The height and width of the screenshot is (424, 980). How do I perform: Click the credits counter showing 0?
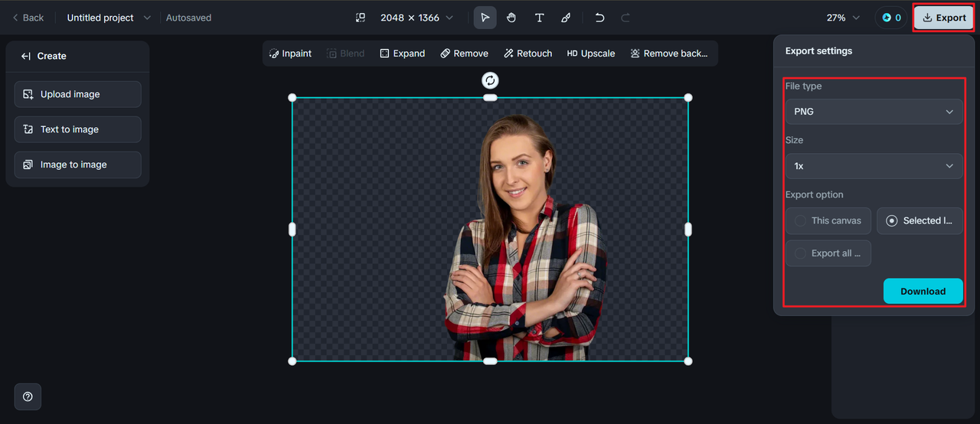(x=891, y=18)
